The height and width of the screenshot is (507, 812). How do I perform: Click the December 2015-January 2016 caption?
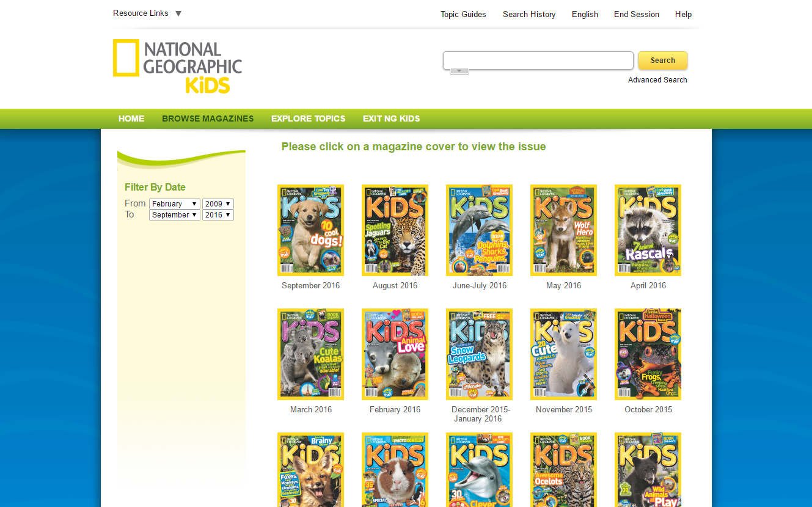pyautogui.click(x=480, y=414)
